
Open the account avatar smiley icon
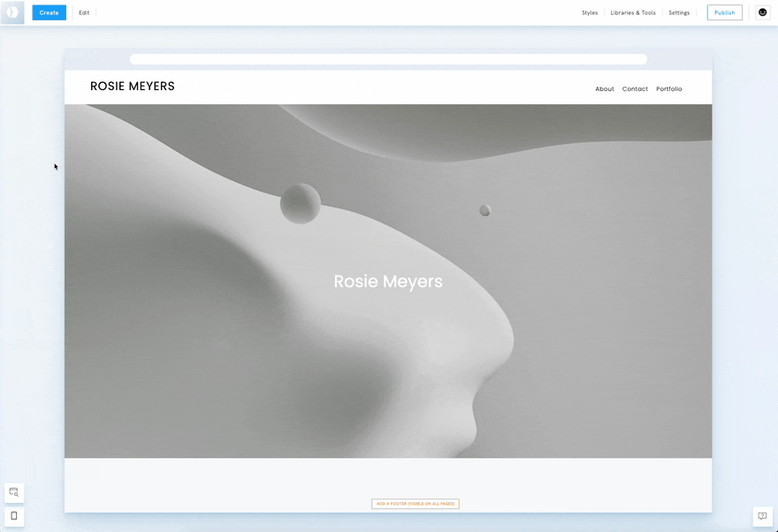click(x=763, y=12)
